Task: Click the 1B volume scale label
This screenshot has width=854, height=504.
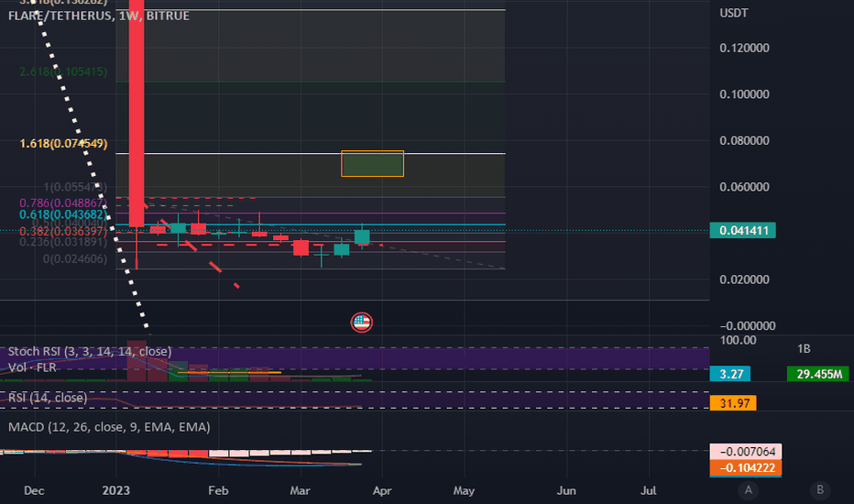Action: pyautogui.click(x=804, y=349)
